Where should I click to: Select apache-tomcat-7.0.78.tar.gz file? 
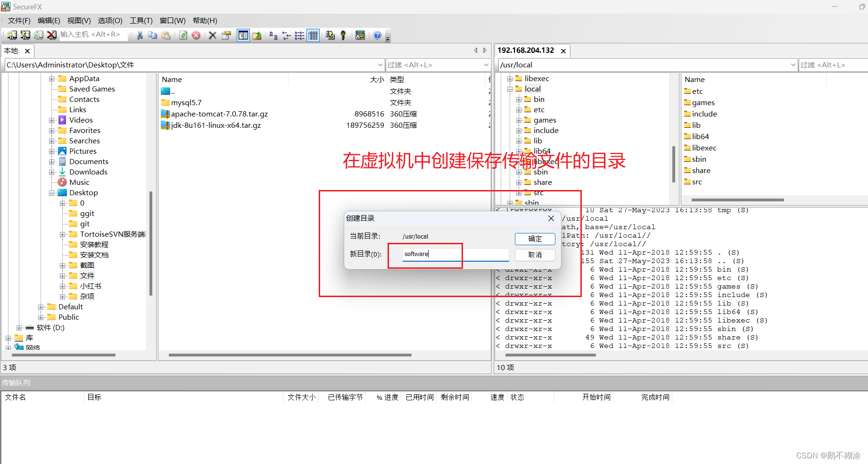[x=219, y=114]
